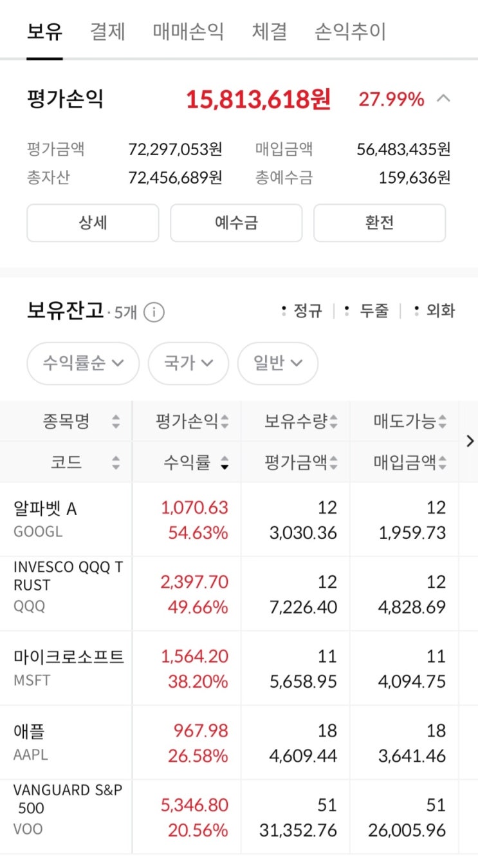
Task: Tap the 환전 exchange button
Action: point(379,223)
